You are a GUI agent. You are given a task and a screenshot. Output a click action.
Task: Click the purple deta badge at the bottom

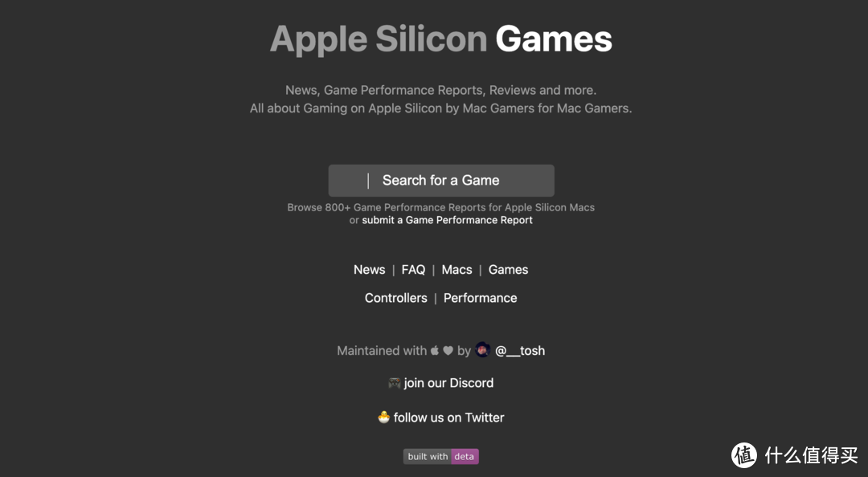tap(464, 456)
